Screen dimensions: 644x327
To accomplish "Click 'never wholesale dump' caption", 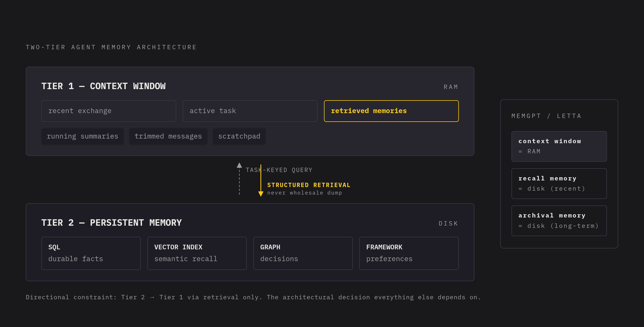I will pos(304,193).
